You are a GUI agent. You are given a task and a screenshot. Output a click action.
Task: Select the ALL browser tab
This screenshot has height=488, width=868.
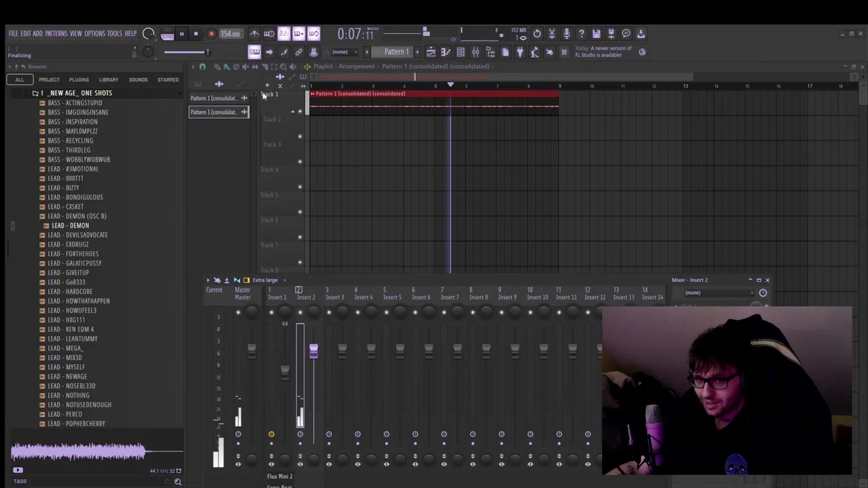(20, 79)
